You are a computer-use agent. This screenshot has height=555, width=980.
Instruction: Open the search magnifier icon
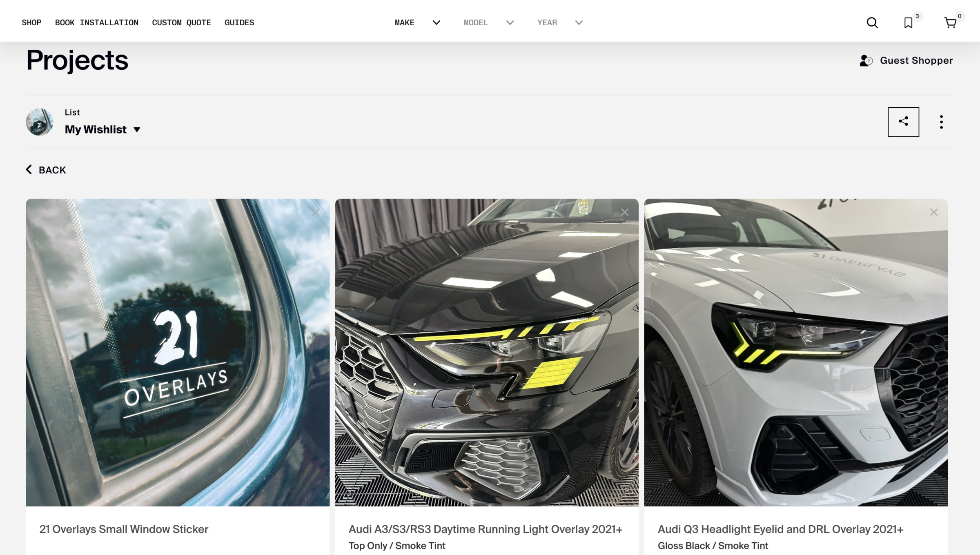872,23
